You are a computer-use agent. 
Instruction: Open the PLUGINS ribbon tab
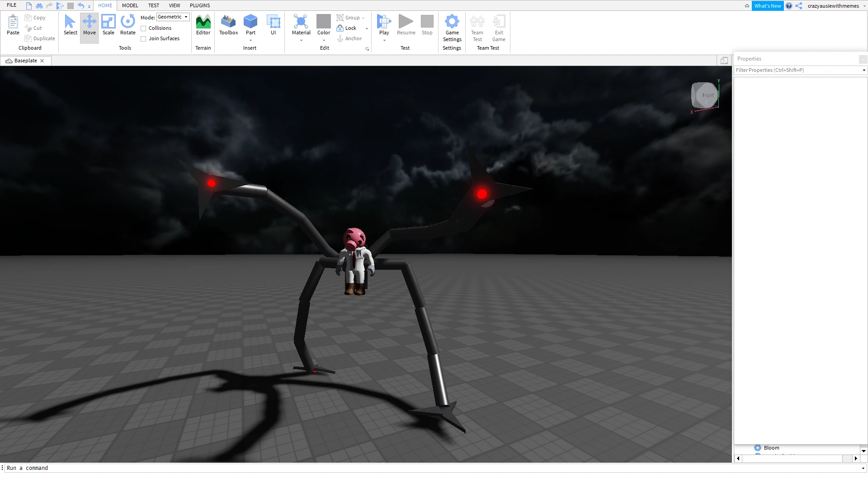[200, 5]
